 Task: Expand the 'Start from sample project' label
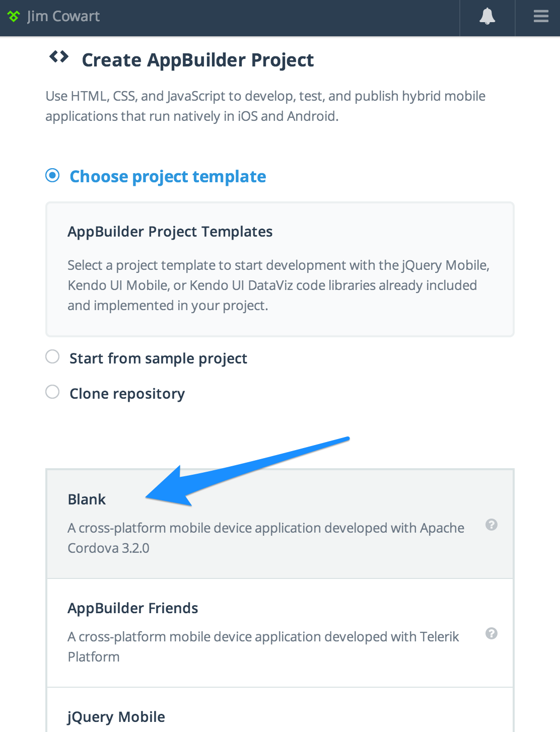tap(158, 358)
